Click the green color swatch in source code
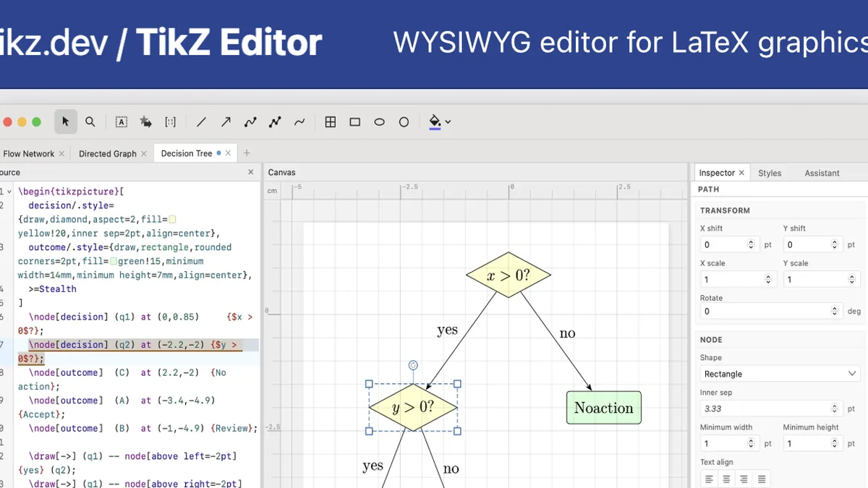Image resolution: width=868 pixels, height=488 pixels. coord(113,261)
